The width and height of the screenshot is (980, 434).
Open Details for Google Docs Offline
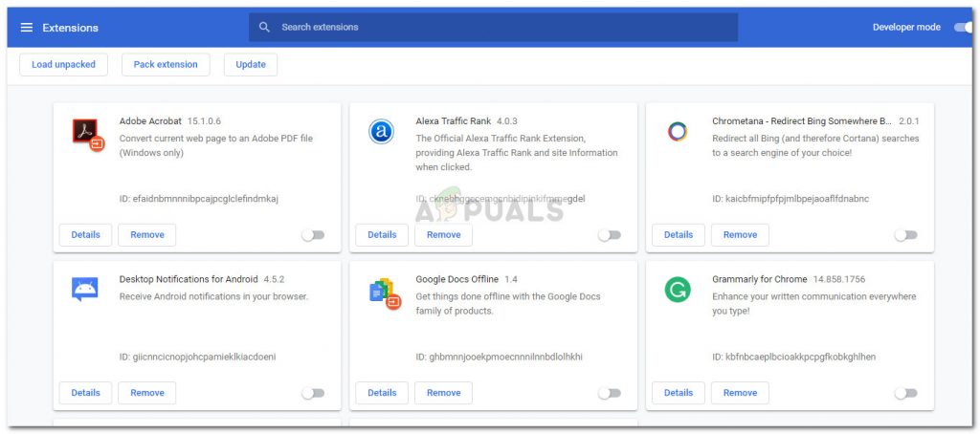coord(382,393)
